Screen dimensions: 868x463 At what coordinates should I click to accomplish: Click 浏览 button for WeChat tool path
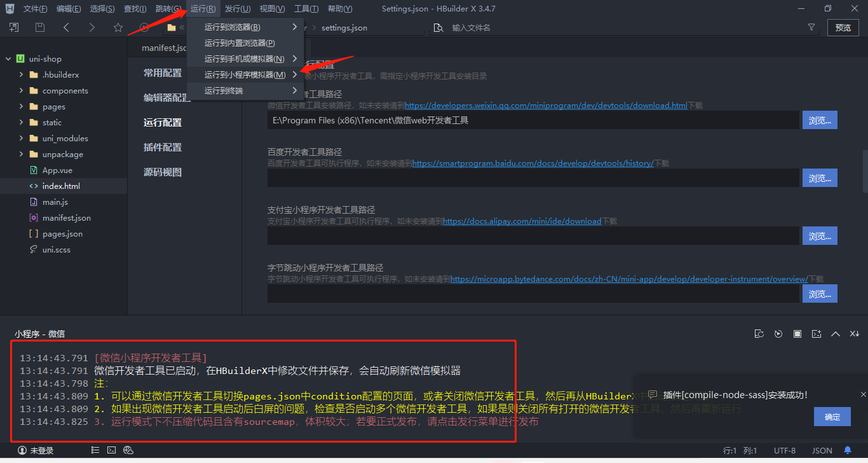820,120
